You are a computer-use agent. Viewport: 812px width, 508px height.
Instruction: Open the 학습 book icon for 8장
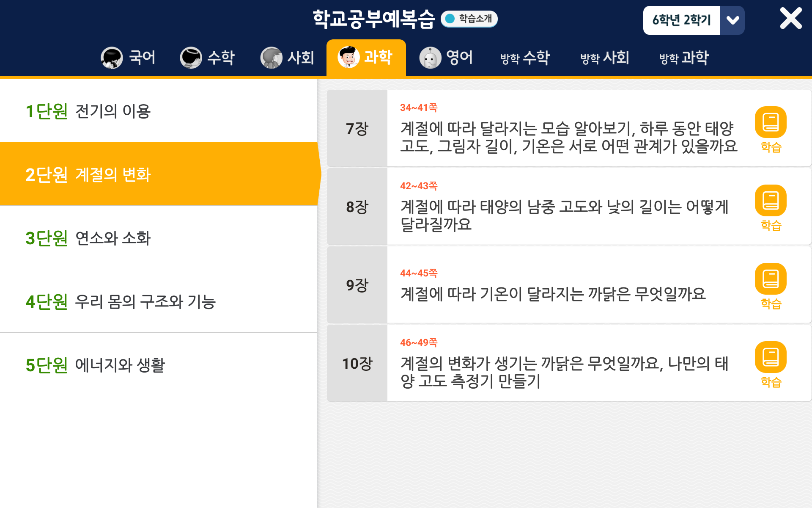[771, 201]
